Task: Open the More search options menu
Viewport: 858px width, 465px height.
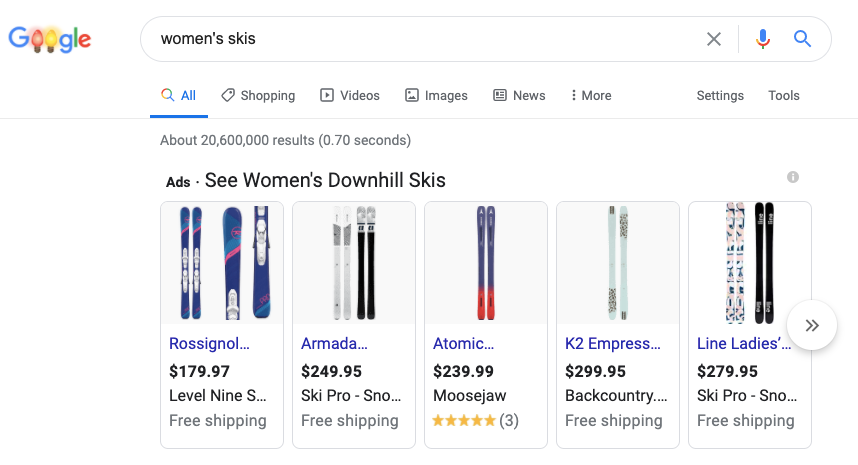Action: point(590,96)
